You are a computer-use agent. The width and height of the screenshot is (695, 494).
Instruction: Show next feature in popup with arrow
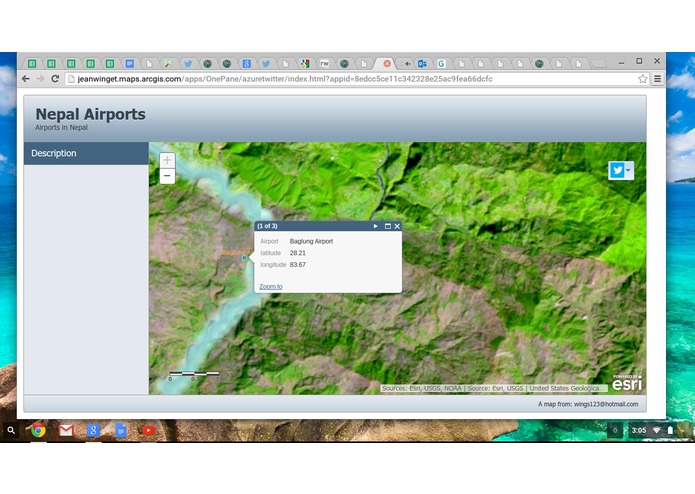(375, 226)
